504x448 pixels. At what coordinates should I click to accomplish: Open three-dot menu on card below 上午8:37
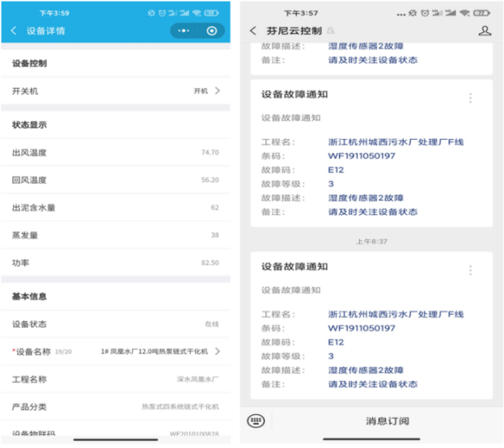[470, 270]
